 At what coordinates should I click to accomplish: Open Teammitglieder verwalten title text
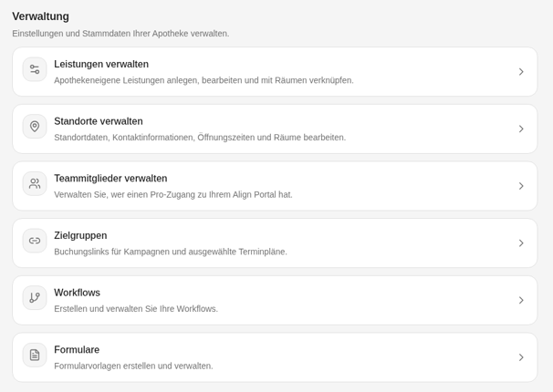pyautogui.click(x=110, y=178)
